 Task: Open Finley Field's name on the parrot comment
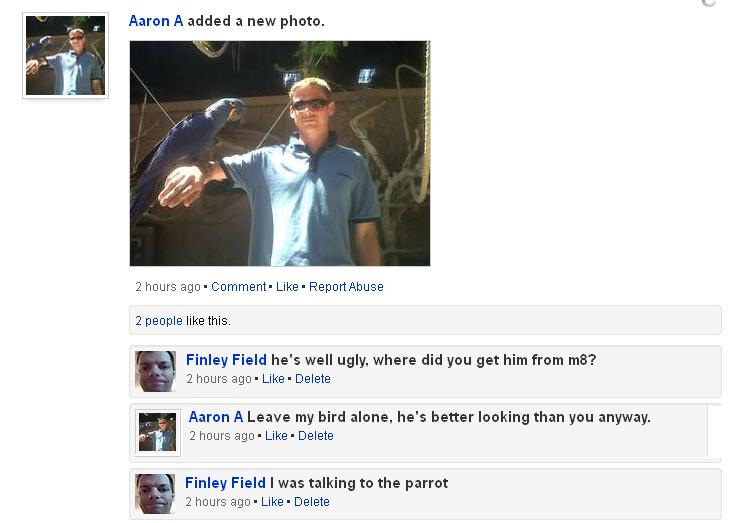point(225,483)
